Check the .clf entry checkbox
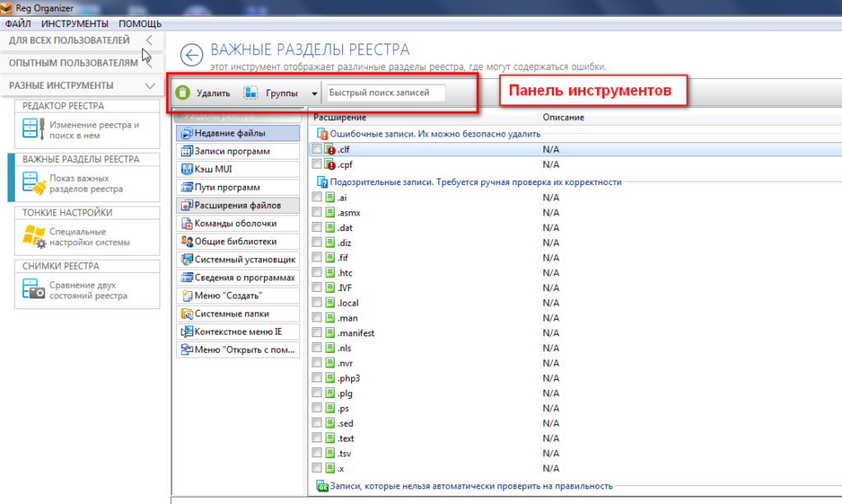 tap(317, 150)
